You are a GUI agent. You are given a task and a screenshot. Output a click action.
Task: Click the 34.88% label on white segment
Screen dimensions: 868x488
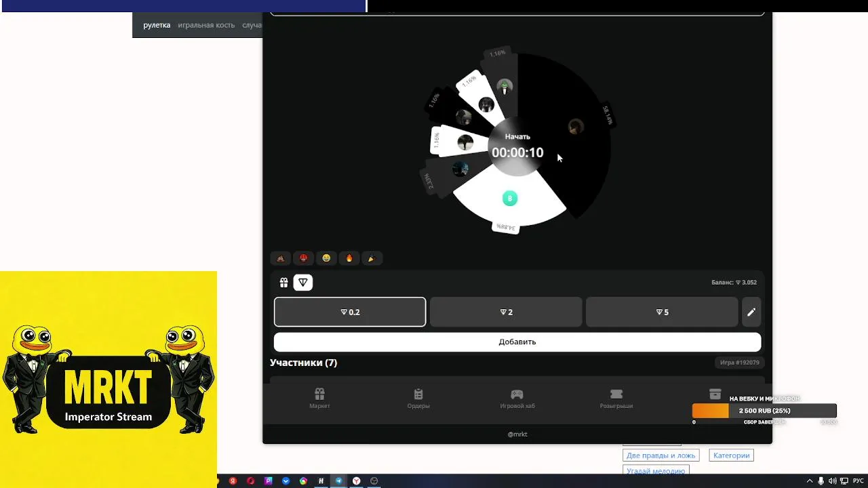tap(506, 227)
